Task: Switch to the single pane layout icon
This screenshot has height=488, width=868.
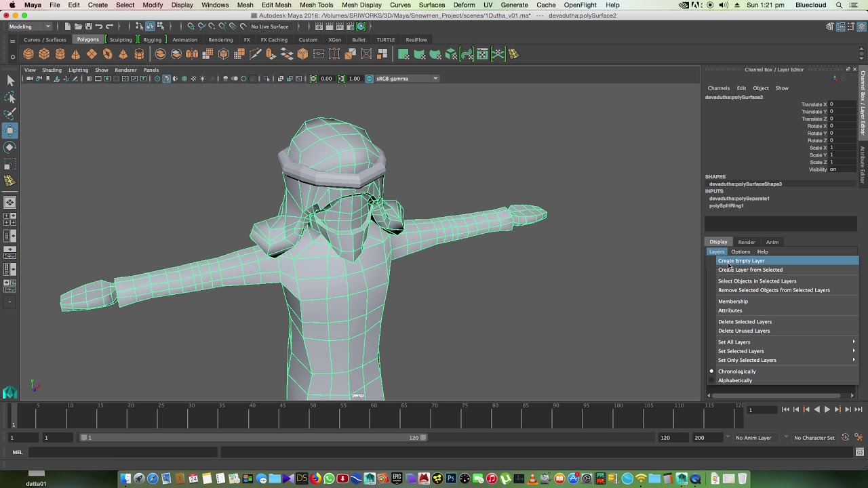Action: (9, 203)
